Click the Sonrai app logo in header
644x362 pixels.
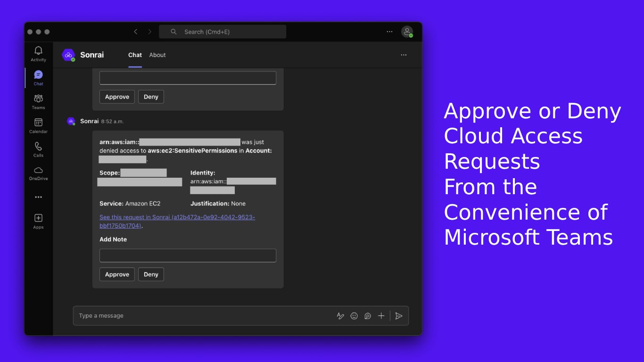(68, 55)
